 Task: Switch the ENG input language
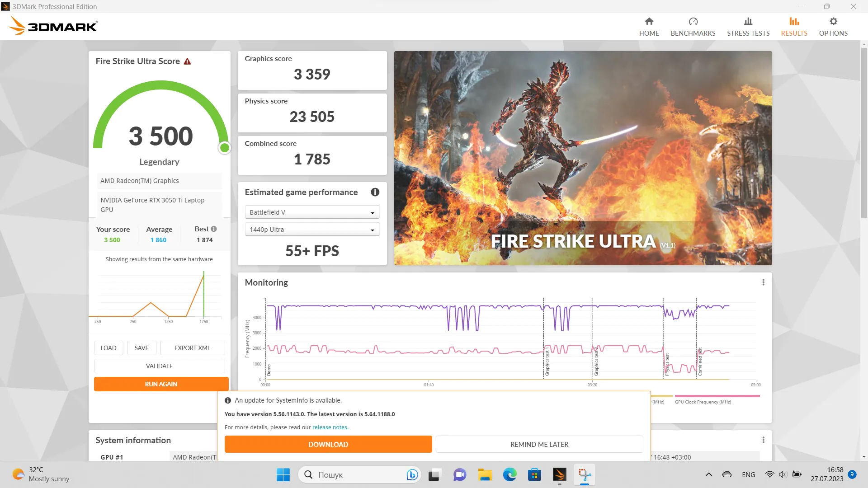[748, 474]
